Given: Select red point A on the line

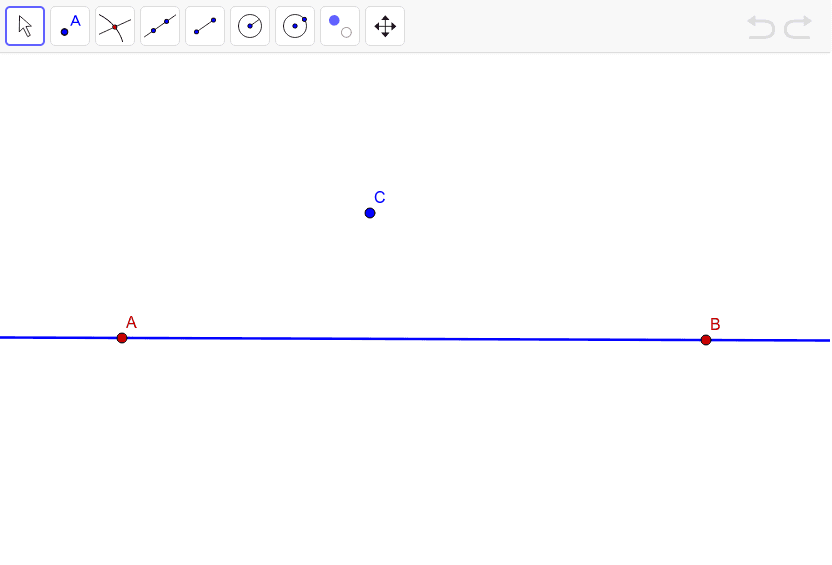Looking at the screenshot, I should click(x=122, y=338).
